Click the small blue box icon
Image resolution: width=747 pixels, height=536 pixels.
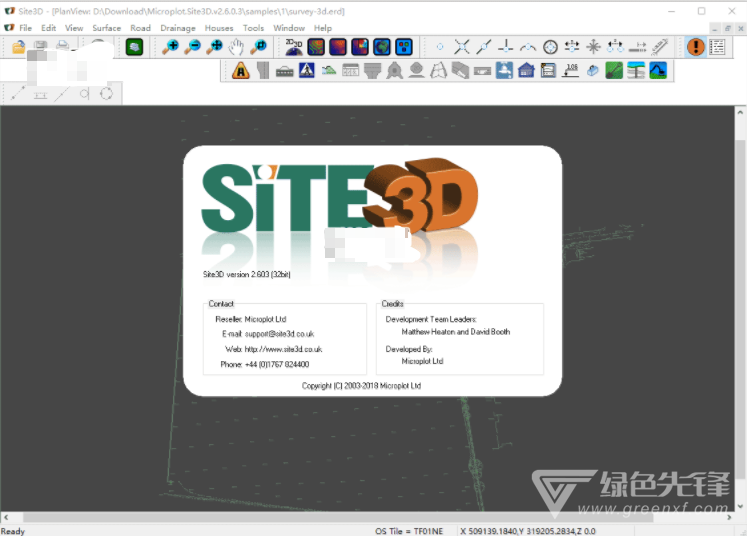click(x=592, y=71)
